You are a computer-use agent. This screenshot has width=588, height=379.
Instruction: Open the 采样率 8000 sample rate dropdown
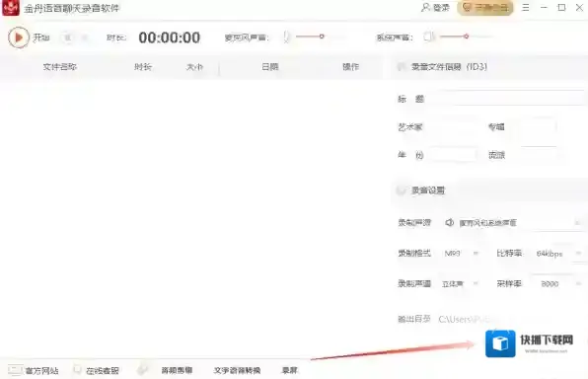(x=558, y=283)
